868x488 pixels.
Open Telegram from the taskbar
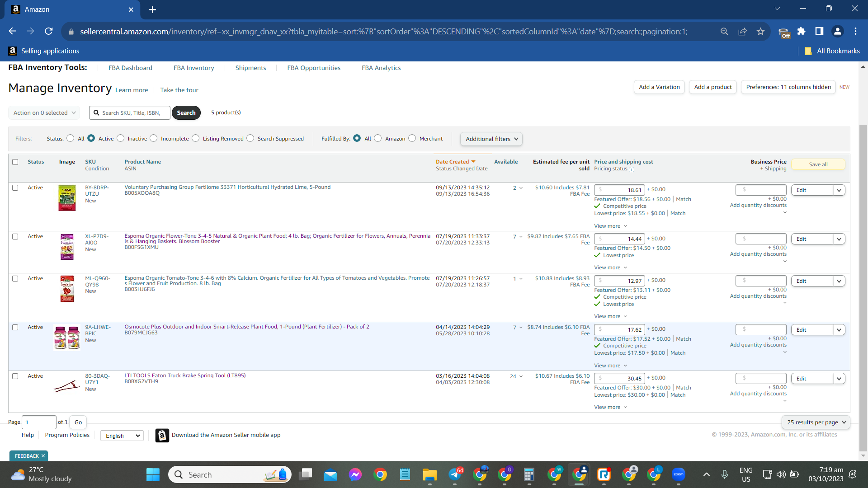(455, 474)
